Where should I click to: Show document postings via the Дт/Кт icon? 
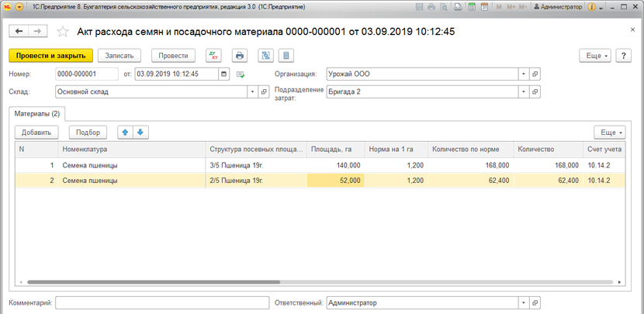click(x=213, y=56)
